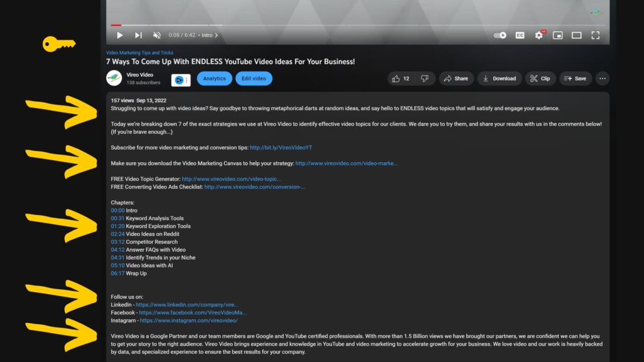Click the '138 subscribers' count

(143, 82)
